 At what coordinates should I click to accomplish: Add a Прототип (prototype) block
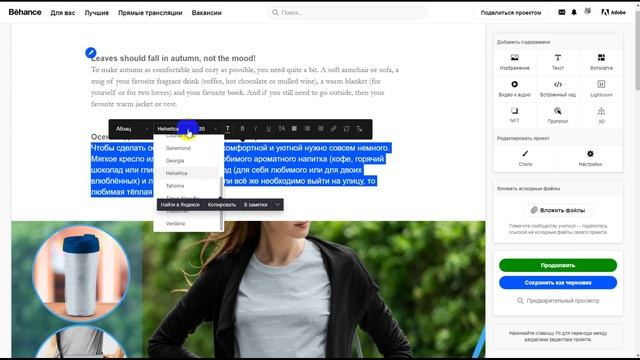point(558,115)
